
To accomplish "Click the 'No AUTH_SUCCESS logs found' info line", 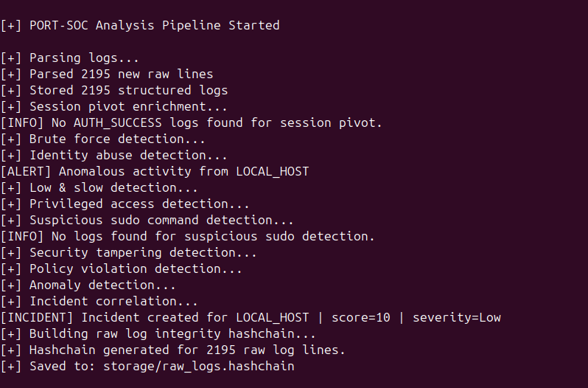I will pos(192,122).
